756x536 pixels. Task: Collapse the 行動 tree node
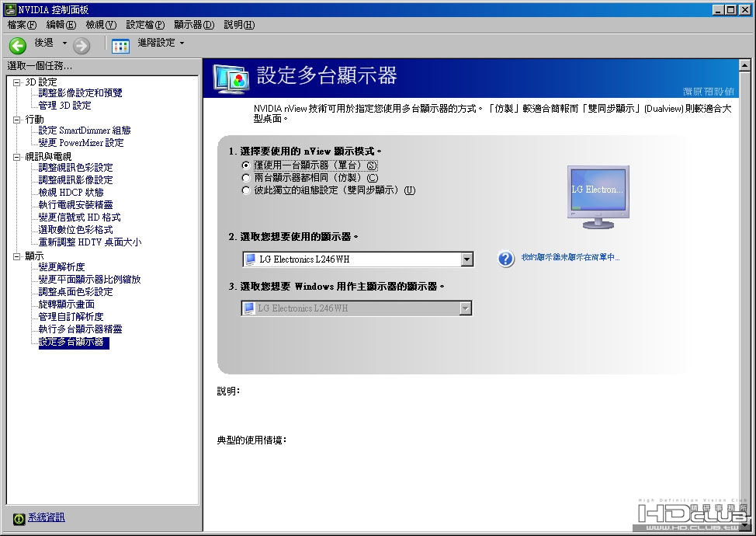tap(17, 120)
